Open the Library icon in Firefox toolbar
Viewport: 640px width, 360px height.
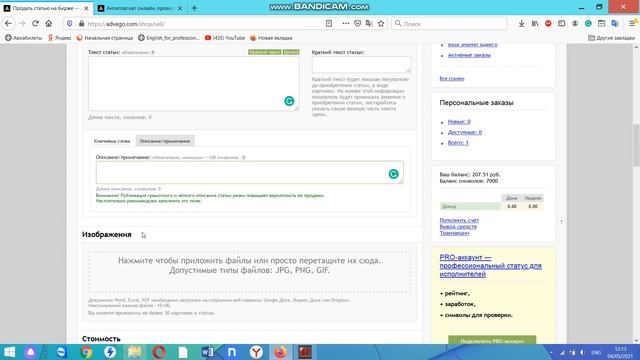point(535,24)
